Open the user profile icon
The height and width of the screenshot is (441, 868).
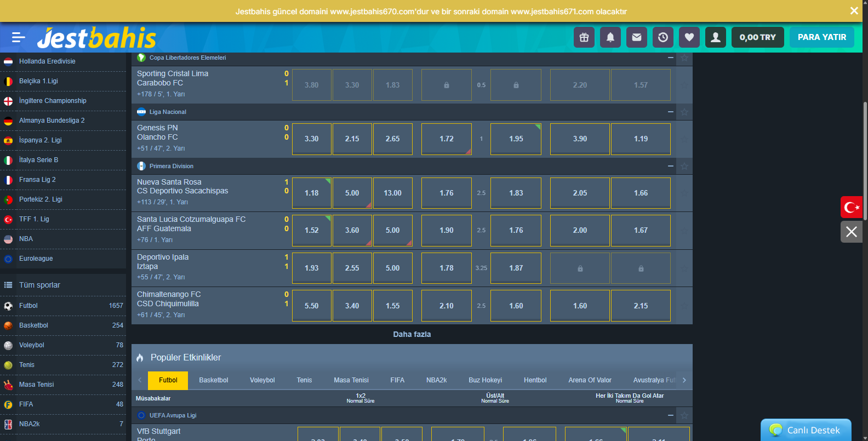(716, 37)
